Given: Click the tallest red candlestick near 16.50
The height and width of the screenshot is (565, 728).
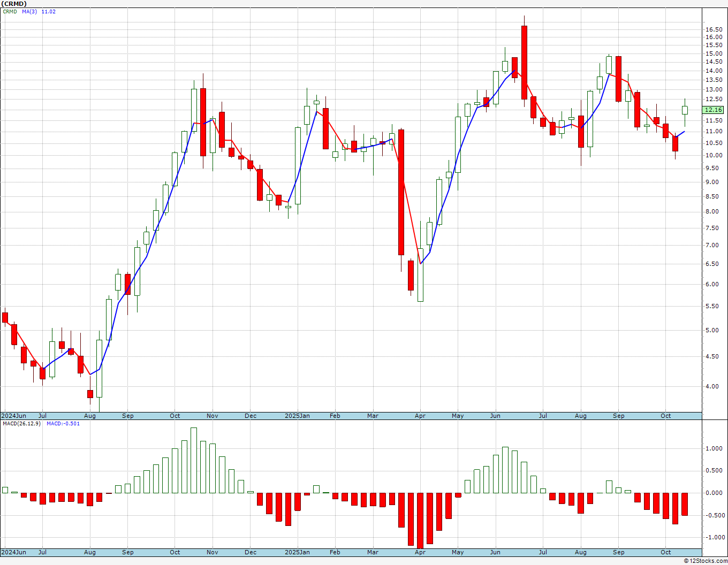Looking at the screenshot, I should (x=524, y=62).
